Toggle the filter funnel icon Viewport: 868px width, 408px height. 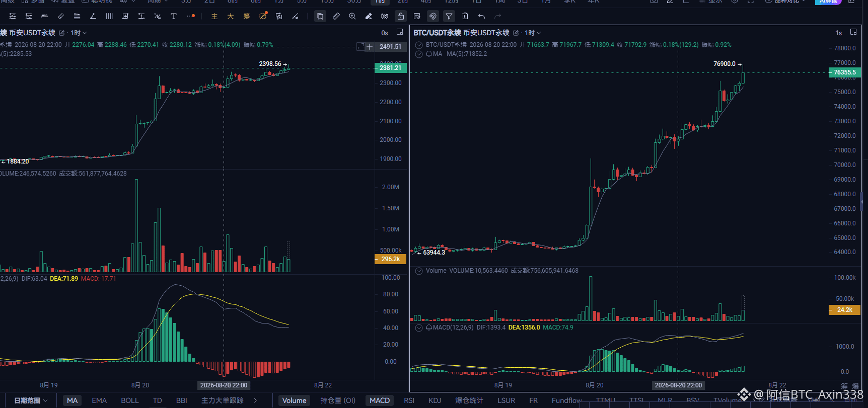[x=449, y=16]
